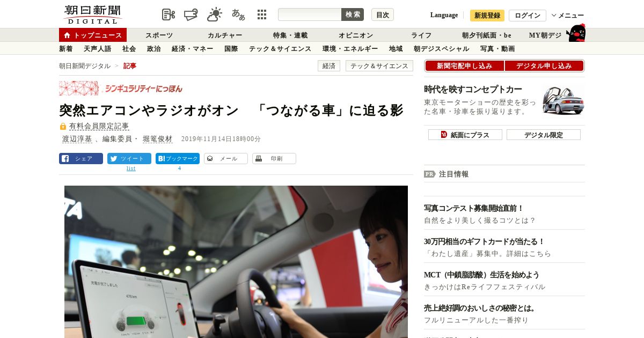644x338 pixels.
Task: Open 社会 section
Action: (x=129, y=49)
